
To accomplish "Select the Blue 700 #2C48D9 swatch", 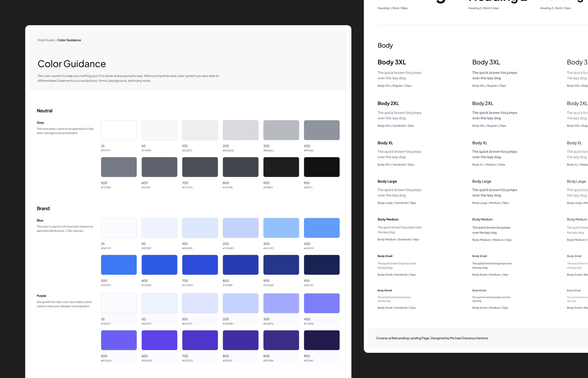I will [x=200, y=265].
